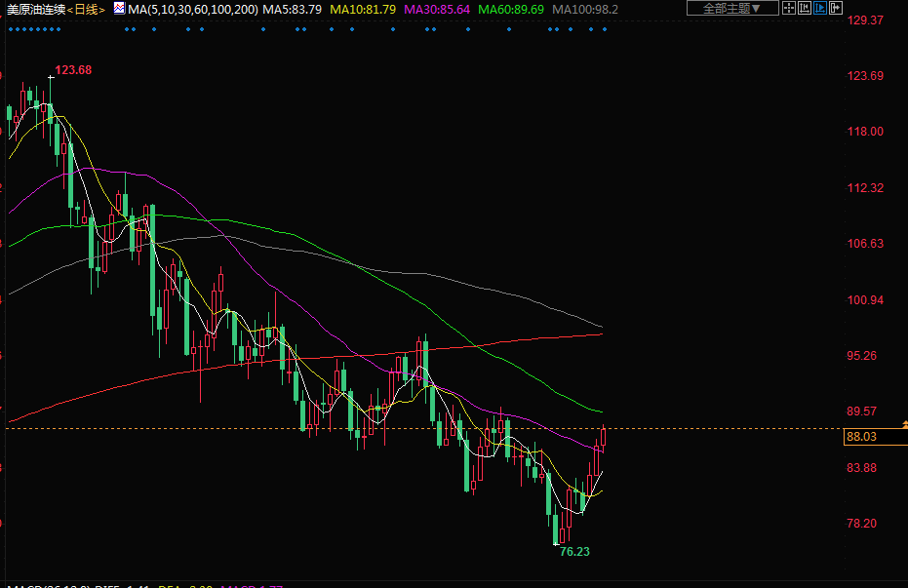The height and width of the screenshot is (588, 908).
Task: Click the small chart icon before MA label
Action: [118, 8]
